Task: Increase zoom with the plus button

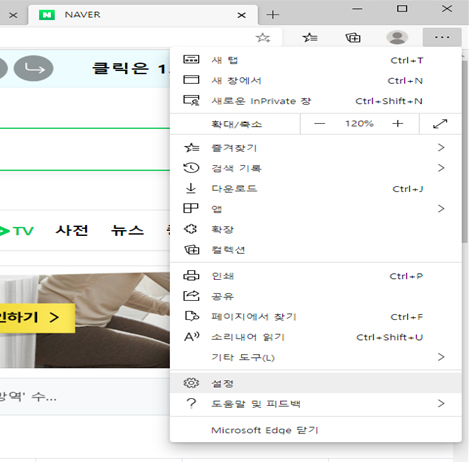Action: [397, 124]
